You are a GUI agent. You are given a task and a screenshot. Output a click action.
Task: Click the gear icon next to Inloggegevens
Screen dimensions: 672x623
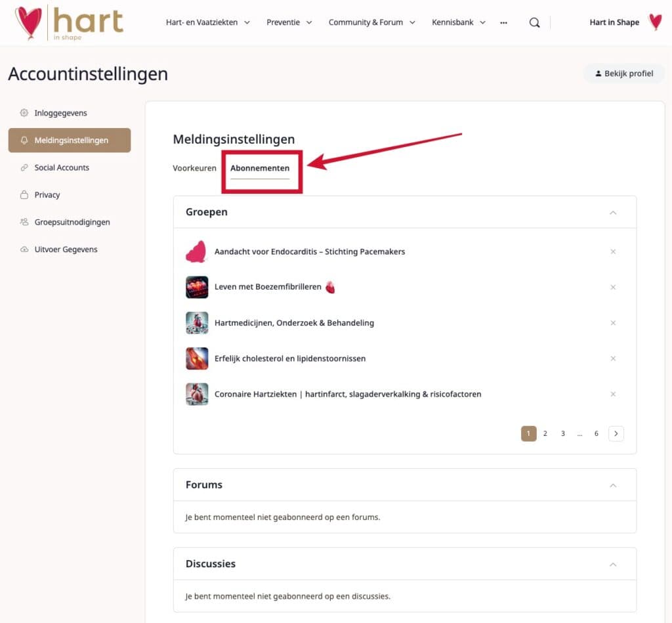[24, 113]
